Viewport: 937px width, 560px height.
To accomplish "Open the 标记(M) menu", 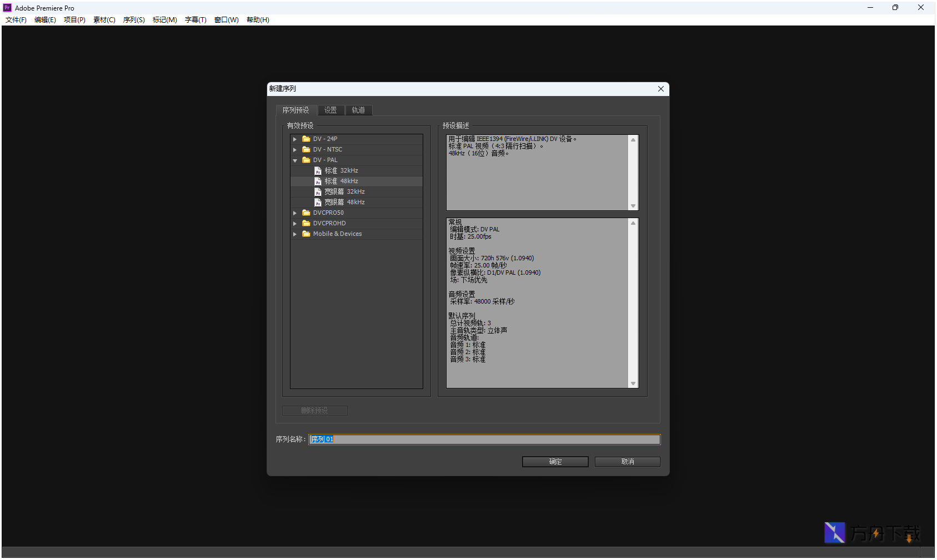I will pyautogui.click(x=165, y=20).
